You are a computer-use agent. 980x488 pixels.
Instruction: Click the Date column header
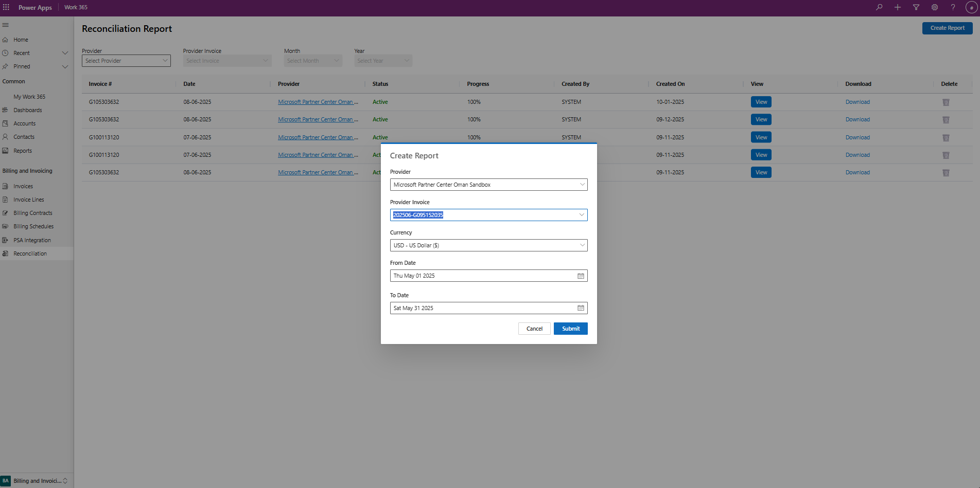coord(189,84)
